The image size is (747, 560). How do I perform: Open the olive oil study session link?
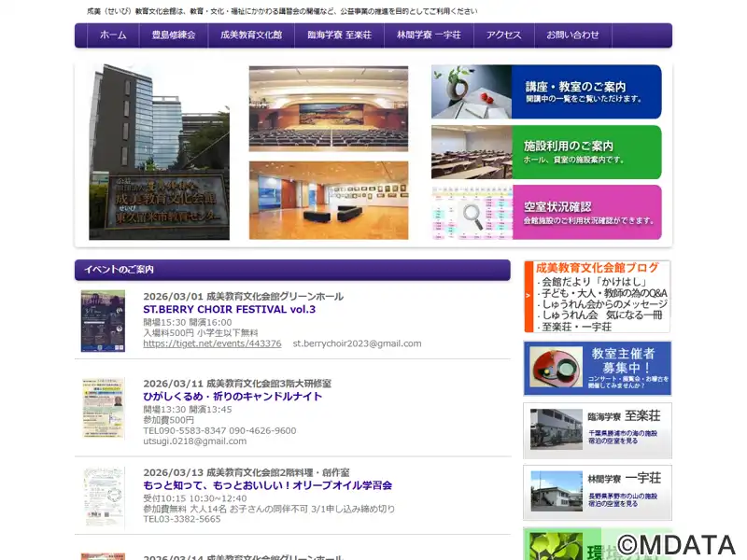267,485
